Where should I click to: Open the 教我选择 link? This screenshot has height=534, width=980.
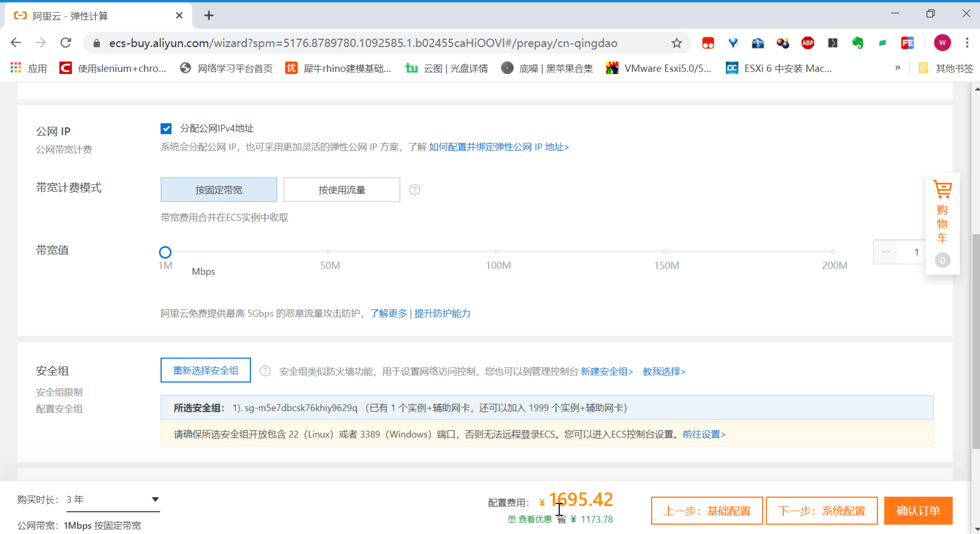[x=664, y=371]
